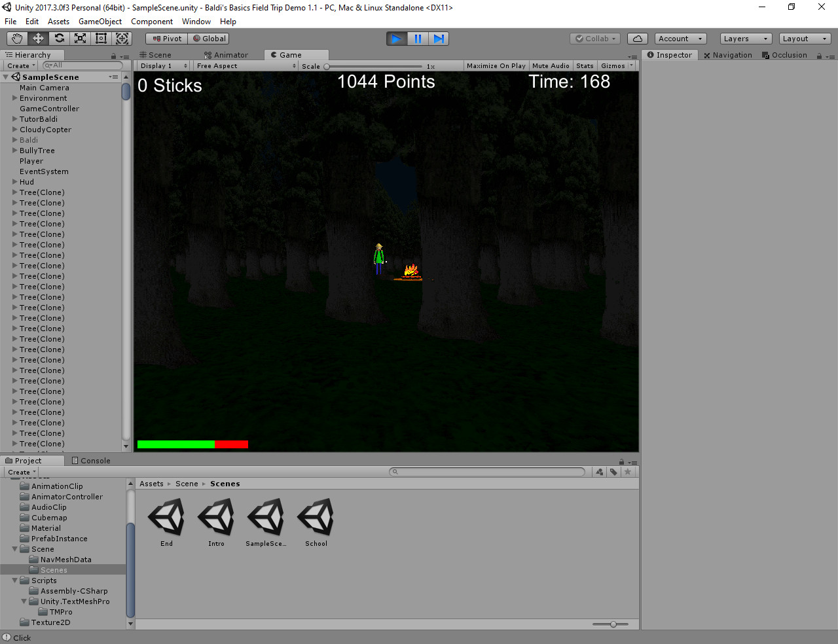Image resolution: width=838 pixels, height=644 pixels.
Task: Click the Stats button
Action: click(x=585, y=65)
